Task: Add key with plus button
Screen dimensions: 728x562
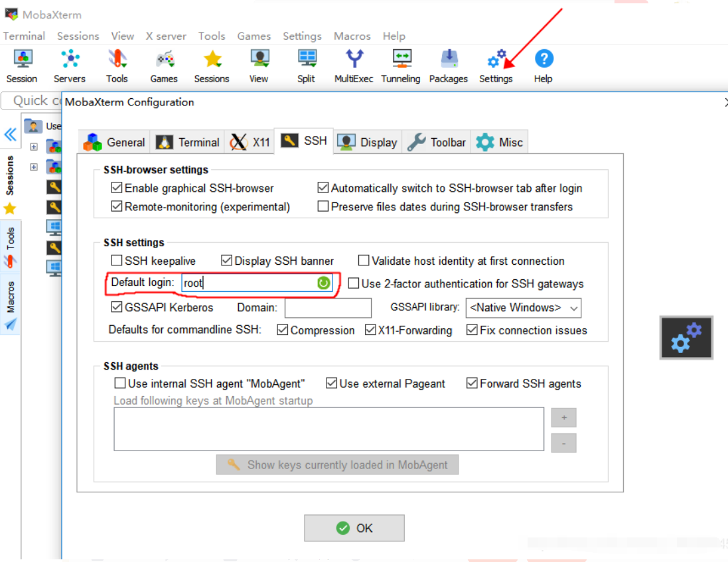Action: pos(563,417)
